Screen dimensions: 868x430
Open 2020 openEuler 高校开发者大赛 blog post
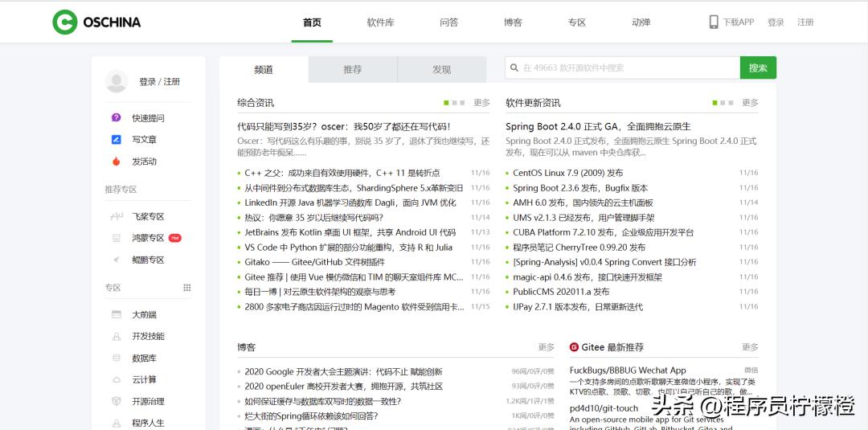[344, 387]
